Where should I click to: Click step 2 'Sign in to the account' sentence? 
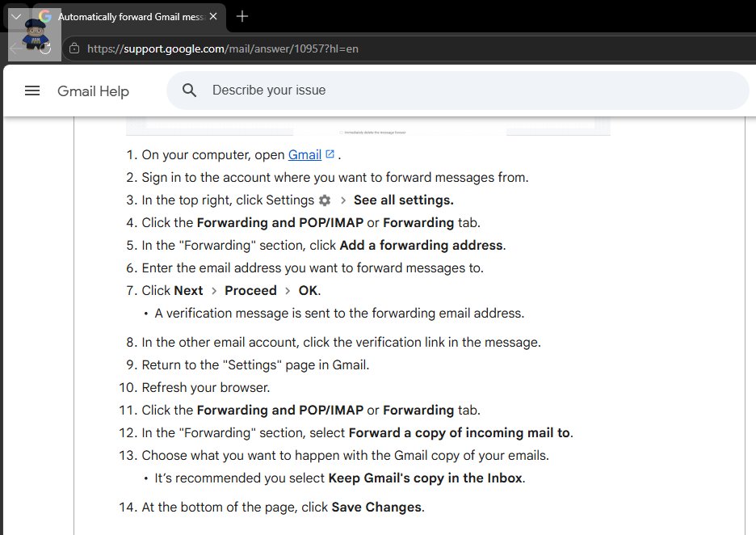point(335,178)
